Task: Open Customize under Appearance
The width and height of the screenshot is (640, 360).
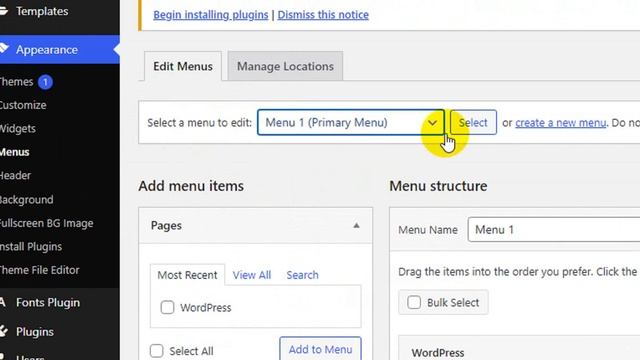Action: pyautogui.click(x=23, y=105)
